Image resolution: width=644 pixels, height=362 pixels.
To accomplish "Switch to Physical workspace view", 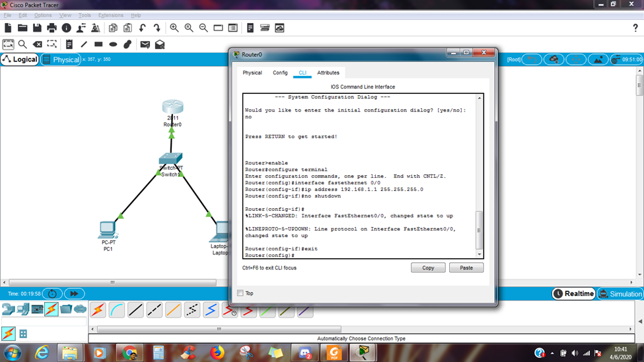I will click(61, 59).
